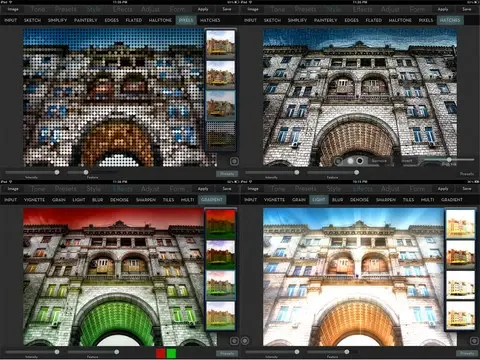Open the INPUT tab on the Hatches screen
This screenshot has width=480, height=360.
(x=250, y=20)
